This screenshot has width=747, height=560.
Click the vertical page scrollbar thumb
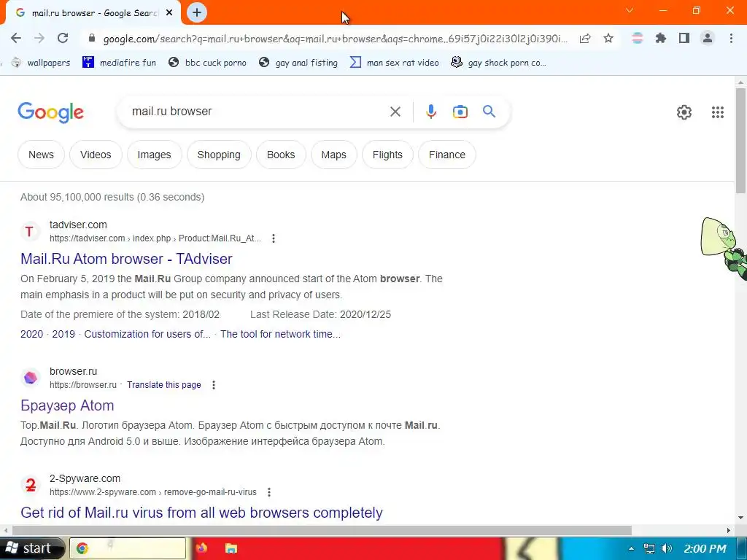(740, 141)
